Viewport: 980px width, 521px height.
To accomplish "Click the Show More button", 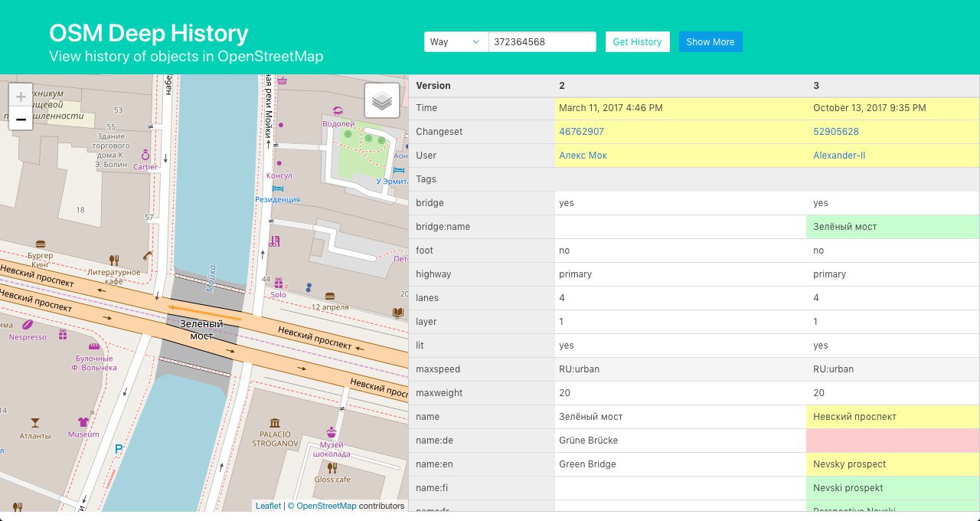I will click(710, 42).
